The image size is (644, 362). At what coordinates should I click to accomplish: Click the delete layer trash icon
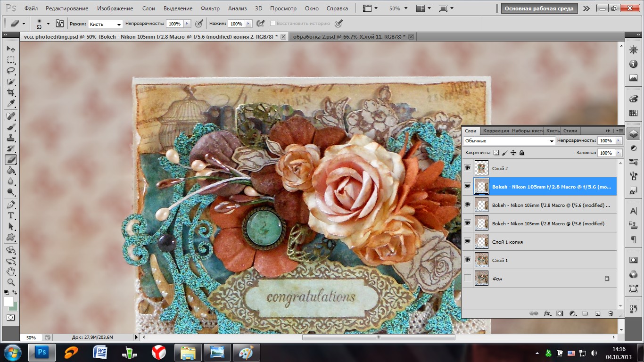point(611,313)
